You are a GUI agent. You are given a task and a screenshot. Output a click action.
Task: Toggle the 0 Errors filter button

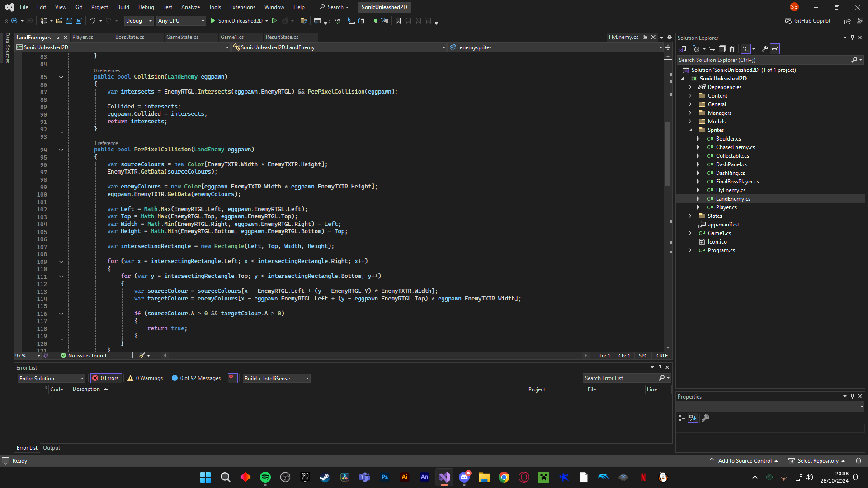pyautogui.click(x=106, y=378)
